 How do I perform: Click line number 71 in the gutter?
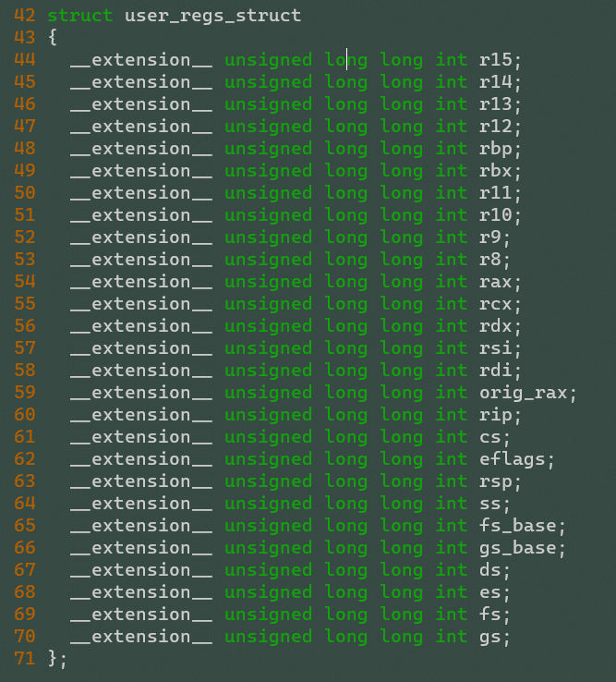[x=25, y=659]
